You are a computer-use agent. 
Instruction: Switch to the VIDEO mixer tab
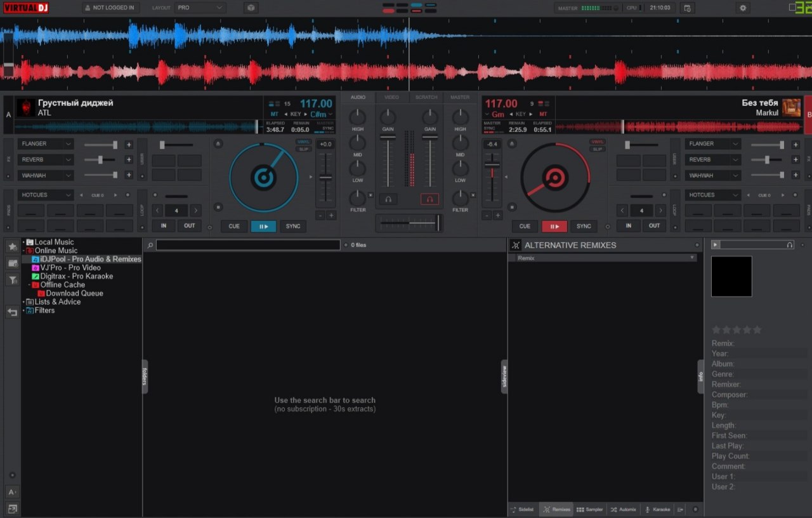click(x=392, y=97)
